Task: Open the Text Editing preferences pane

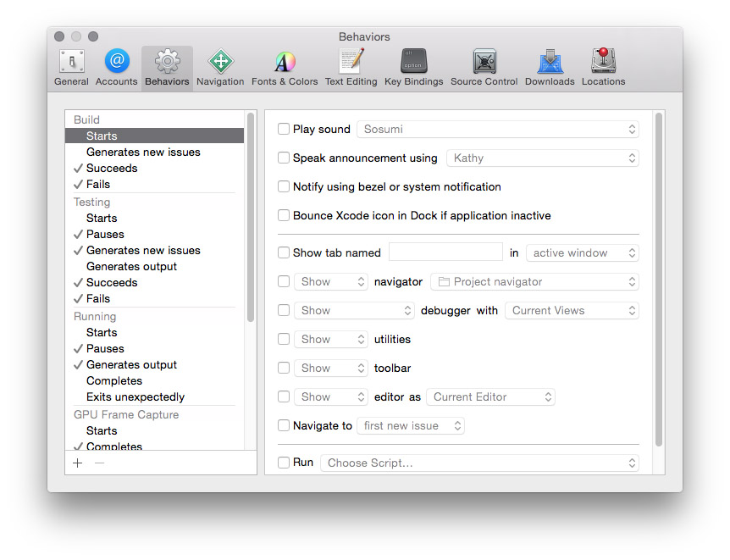Action: pyautogui.click(x=351, y=68)
